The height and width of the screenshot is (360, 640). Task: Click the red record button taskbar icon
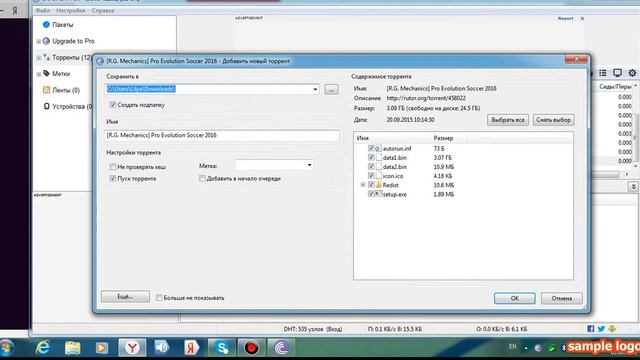click(251, 348)
